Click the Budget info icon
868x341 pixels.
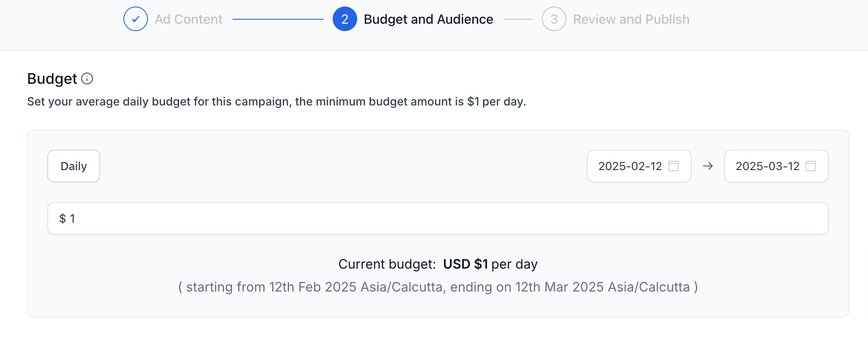[87, 79]
